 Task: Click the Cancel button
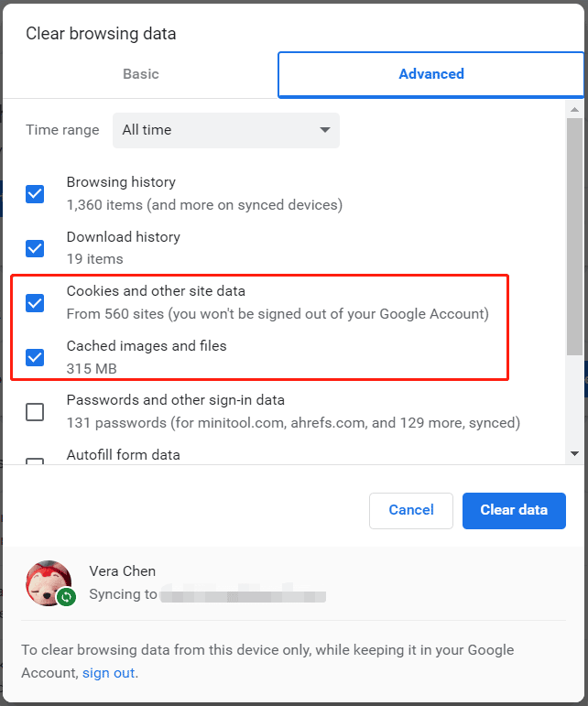point(411,511)
